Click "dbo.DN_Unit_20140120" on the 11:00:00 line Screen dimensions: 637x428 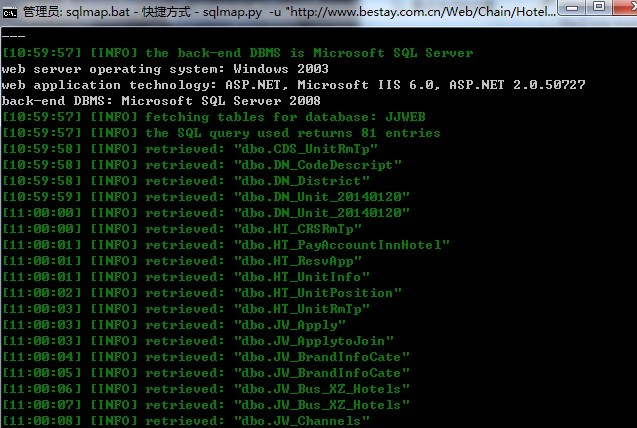tap(322, 213)
